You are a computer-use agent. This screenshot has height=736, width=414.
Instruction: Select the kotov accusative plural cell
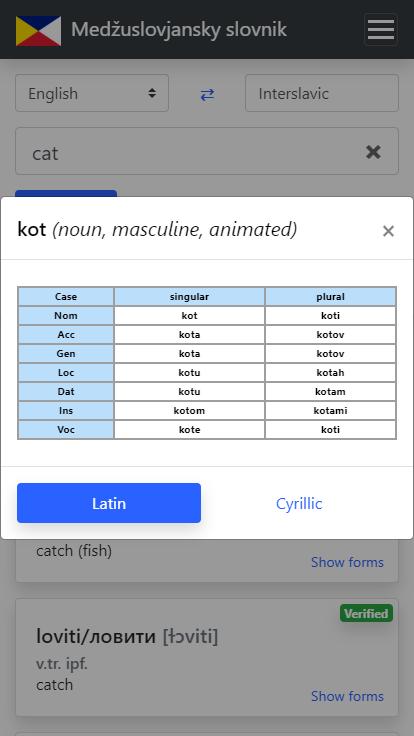click(x=330, y=335)
